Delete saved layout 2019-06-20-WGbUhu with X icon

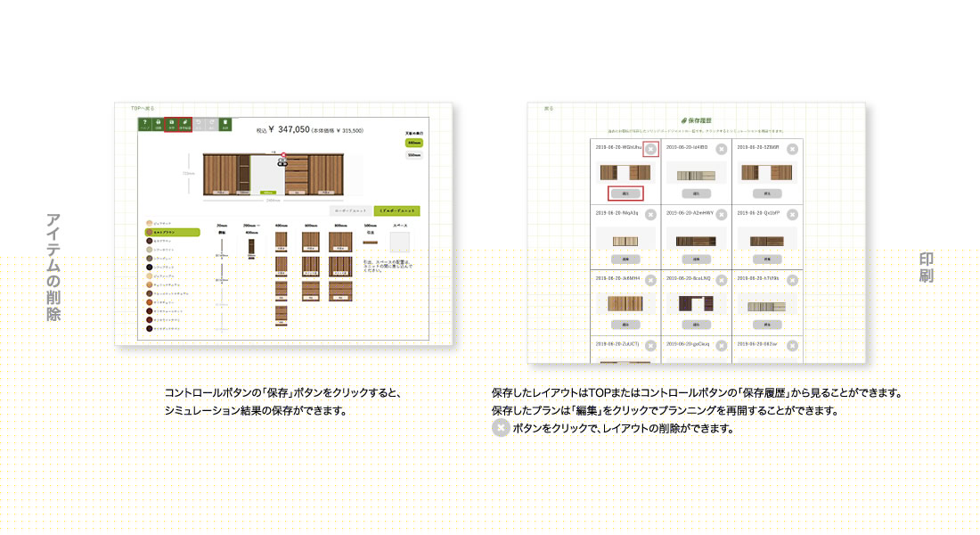[x=650, y=150]
